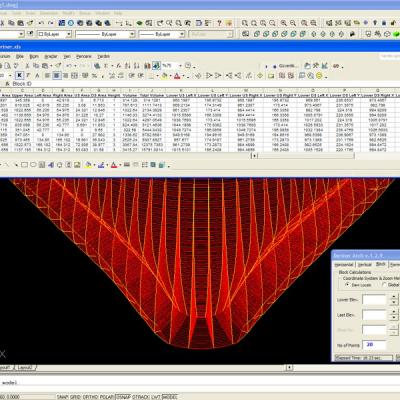
Task: Click Excel's Format Painter brush icon
Action: (58, 66)
